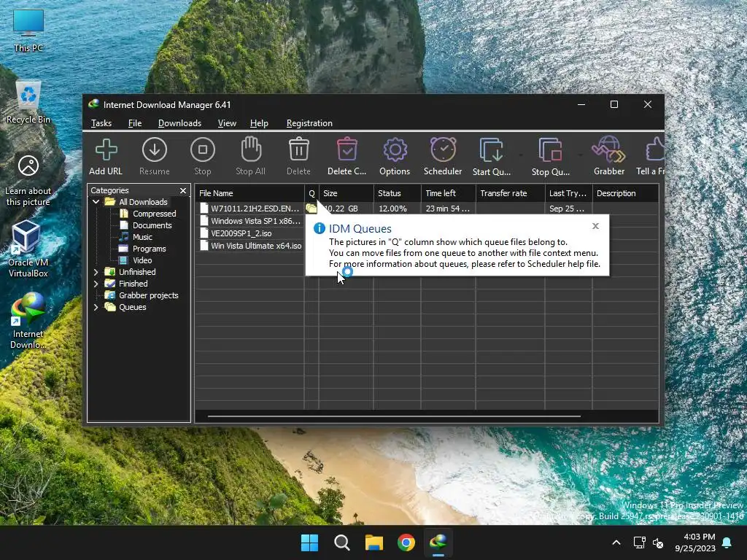Select the Grabber projects item
This screenshot has width=747, height=560.
[142, 295]
